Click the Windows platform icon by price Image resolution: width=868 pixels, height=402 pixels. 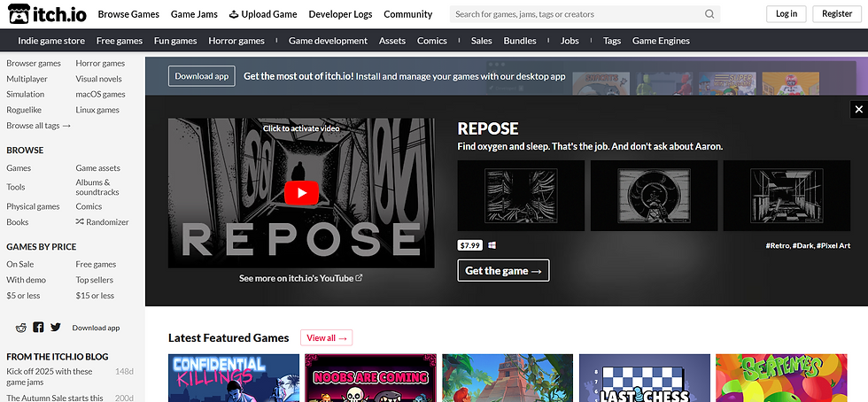(x=492, y=244)
